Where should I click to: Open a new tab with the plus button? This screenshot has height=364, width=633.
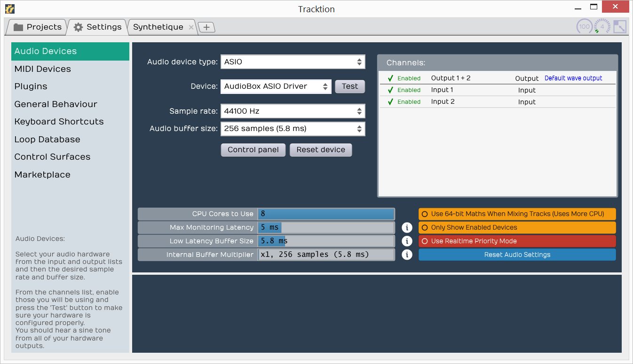tap(206, 27)
